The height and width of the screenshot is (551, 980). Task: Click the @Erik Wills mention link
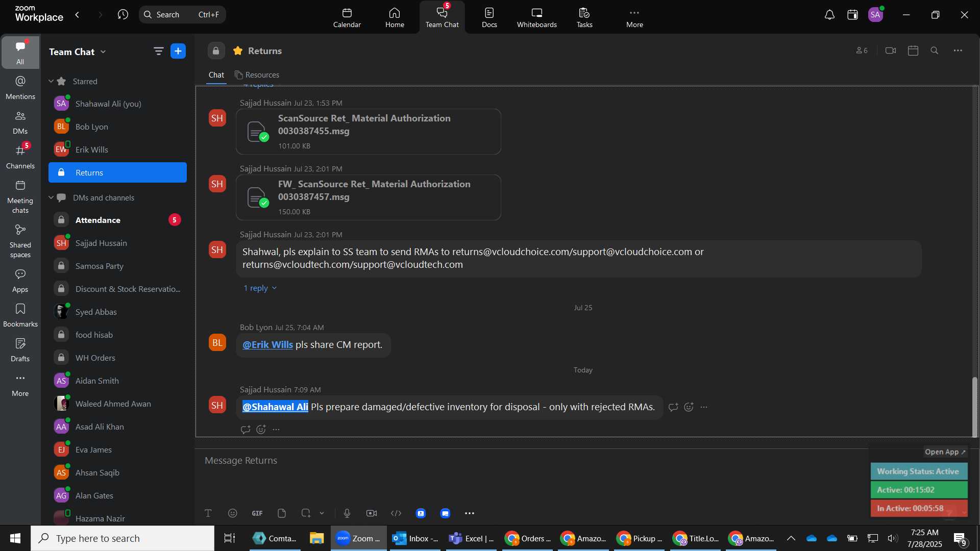click(267, 345)
